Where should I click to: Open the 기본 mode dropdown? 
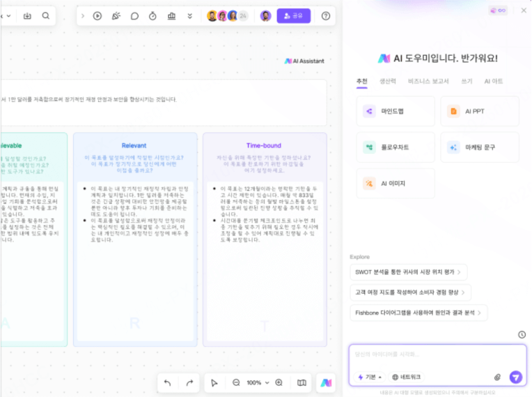370,377
